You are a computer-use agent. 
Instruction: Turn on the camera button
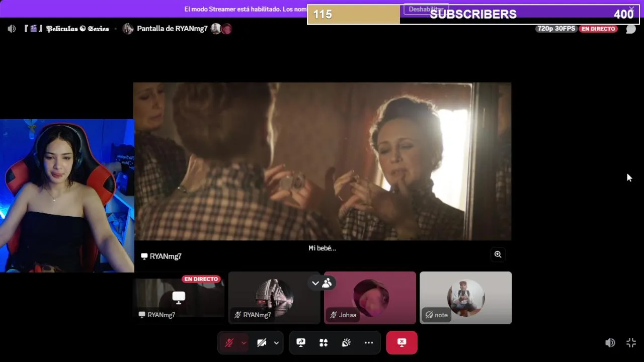tap(262, 343)
